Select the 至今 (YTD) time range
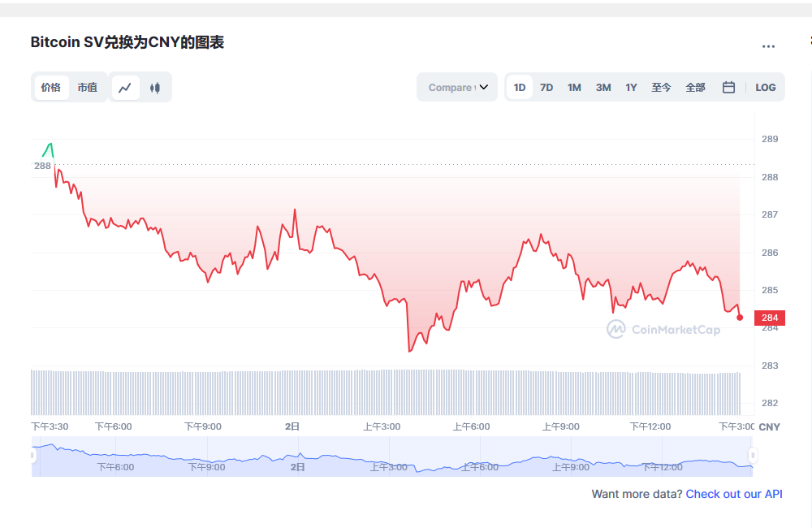Viewport: 812px width, 528px height. tap(661, 88)
